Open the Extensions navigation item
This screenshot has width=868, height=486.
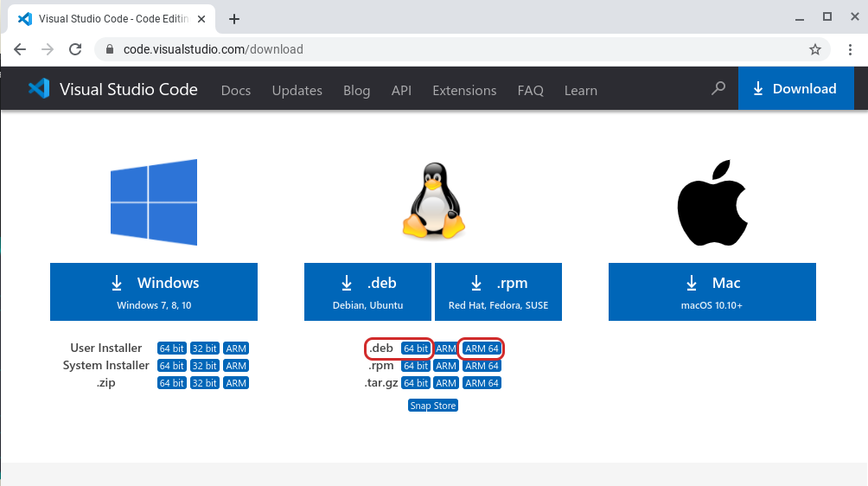(x=464, y=90)
